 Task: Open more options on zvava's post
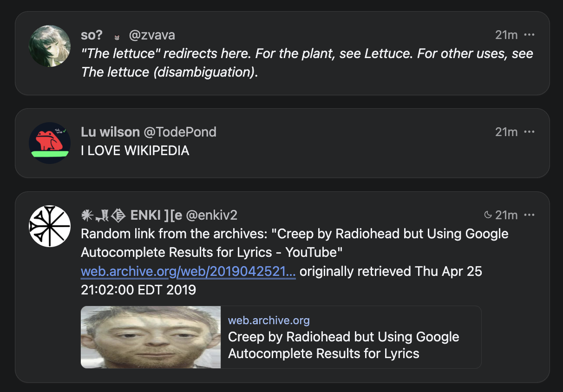click(x=529, y=35)
